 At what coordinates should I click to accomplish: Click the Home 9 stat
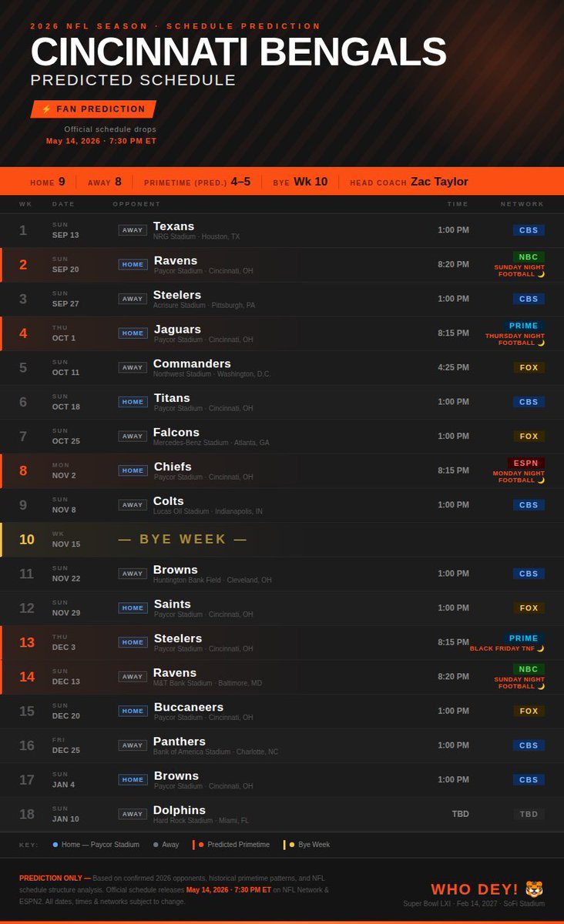click(x=48, y=182)
